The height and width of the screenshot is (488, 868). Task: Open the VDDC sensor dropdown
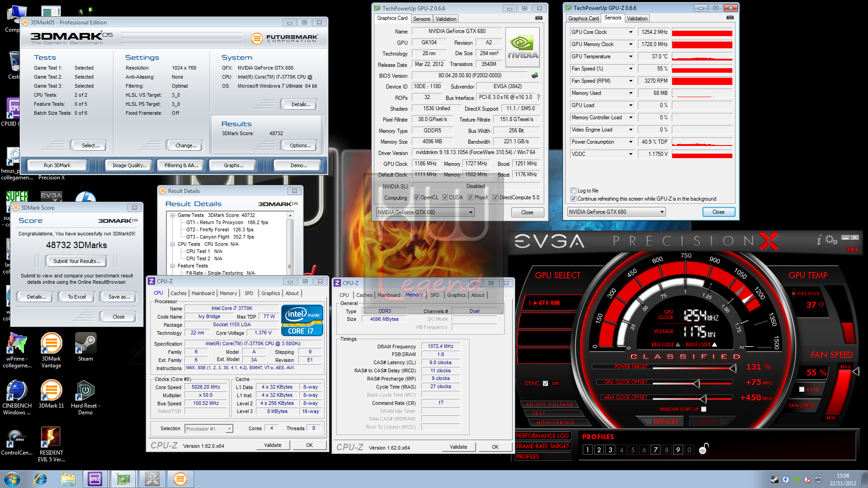tap(631, 154)
